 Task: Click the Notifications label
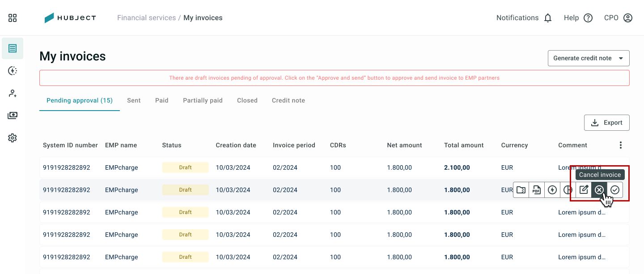(517, 18)
